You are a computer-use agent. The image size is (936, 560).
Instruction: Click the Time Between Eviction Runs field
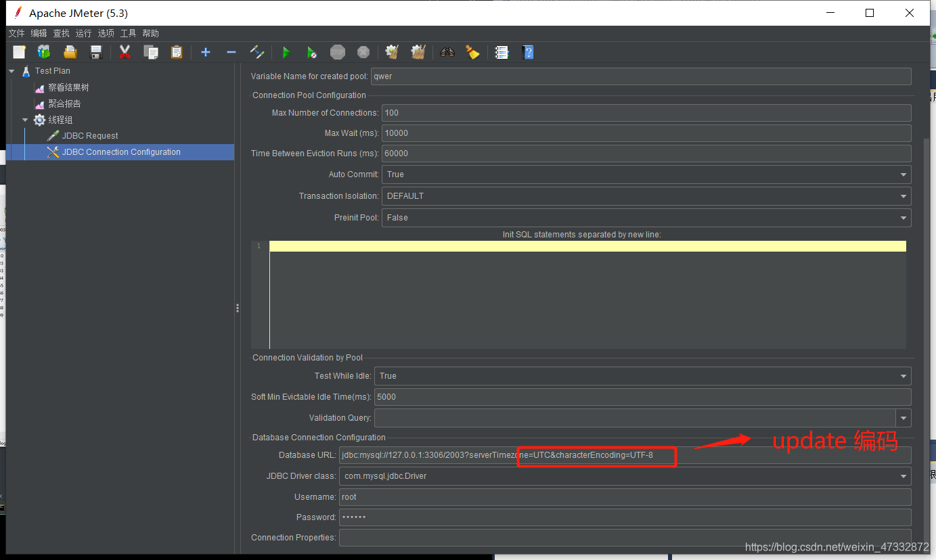[646, 154]
